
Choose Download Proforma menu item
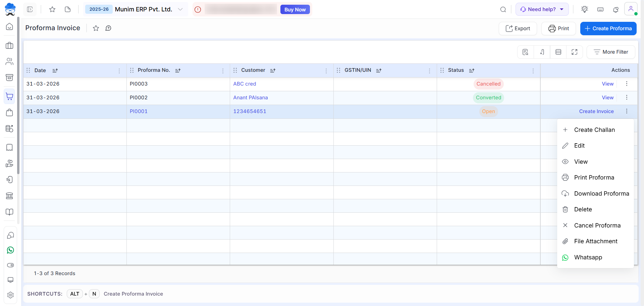click(x=601, y=194)
